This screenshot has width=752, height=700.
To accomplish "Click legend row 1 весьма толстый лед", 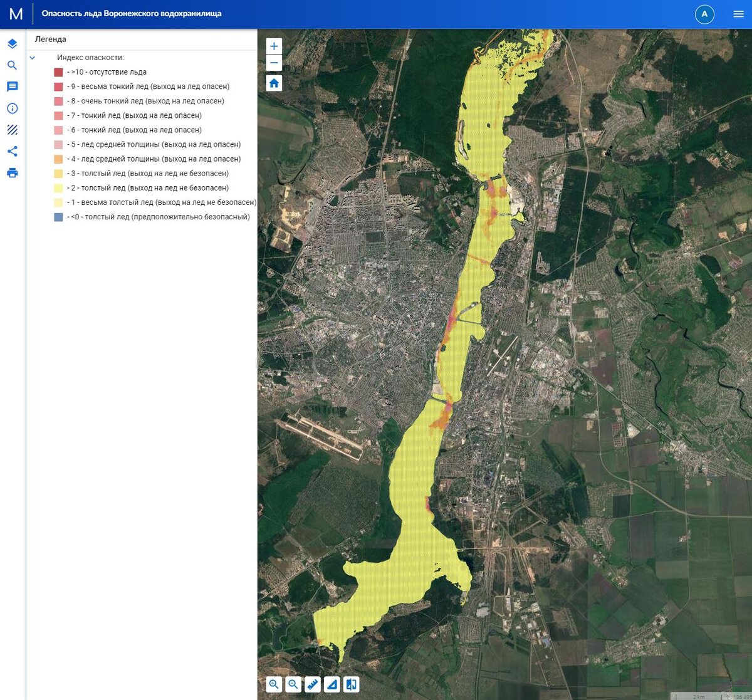I will coord(155,202).
